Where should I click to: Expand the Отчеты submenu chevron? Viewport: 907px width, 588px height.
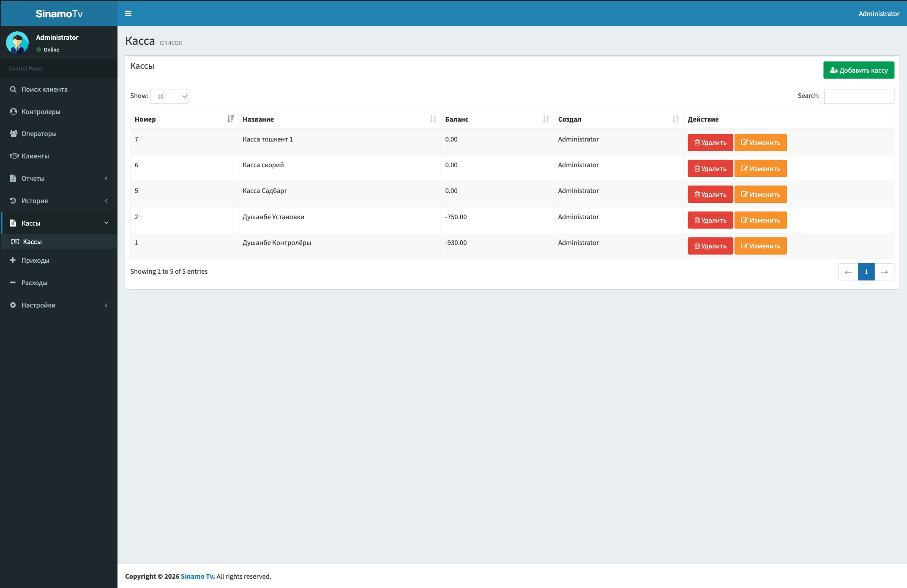106,178
